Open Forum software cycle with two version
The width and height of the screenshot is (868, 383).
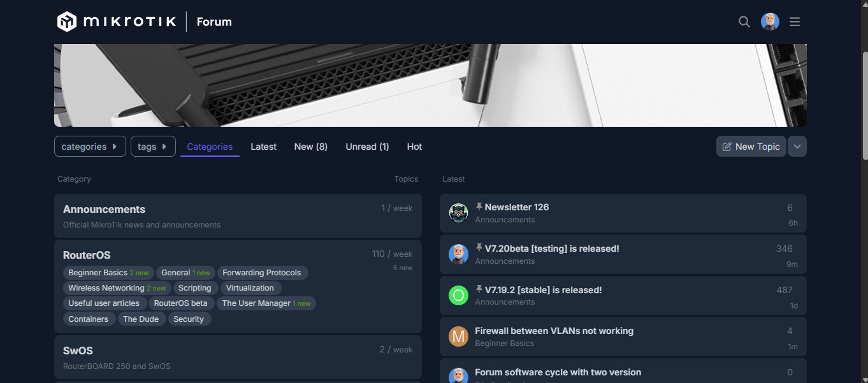click(x=558, y=372)
